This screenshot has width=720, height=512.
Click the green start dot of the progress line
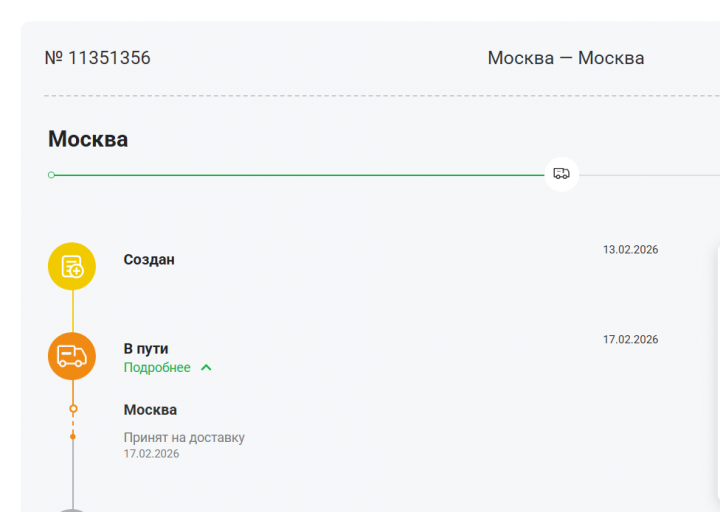click(x=51, y=175)
